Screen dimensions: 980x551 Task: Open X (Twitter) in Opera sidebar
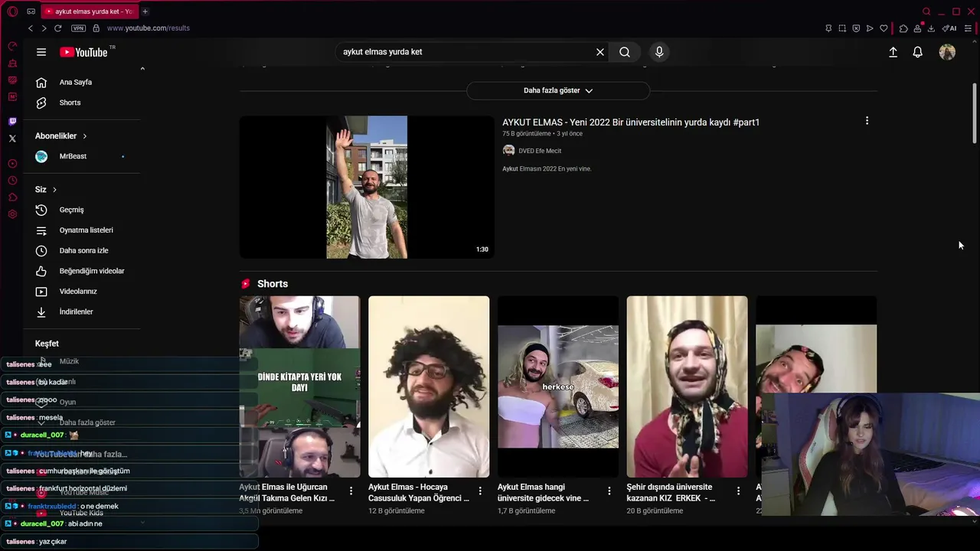(12, 139)
